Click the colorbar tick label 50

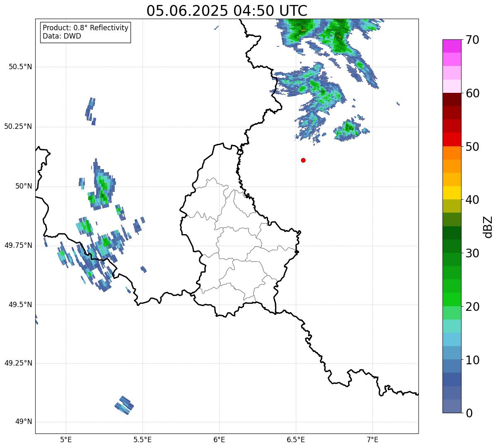coord(472,147)
